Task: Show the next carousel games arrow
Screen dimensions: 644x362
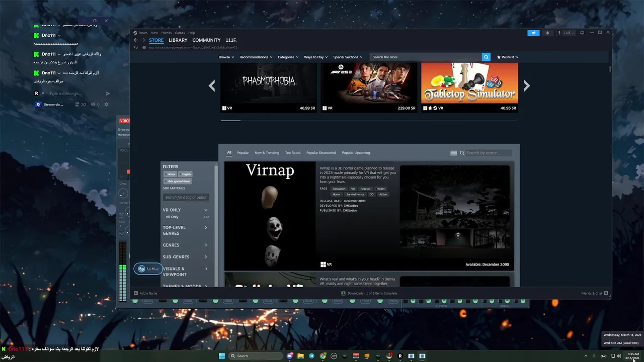Action: coord(526,86)
